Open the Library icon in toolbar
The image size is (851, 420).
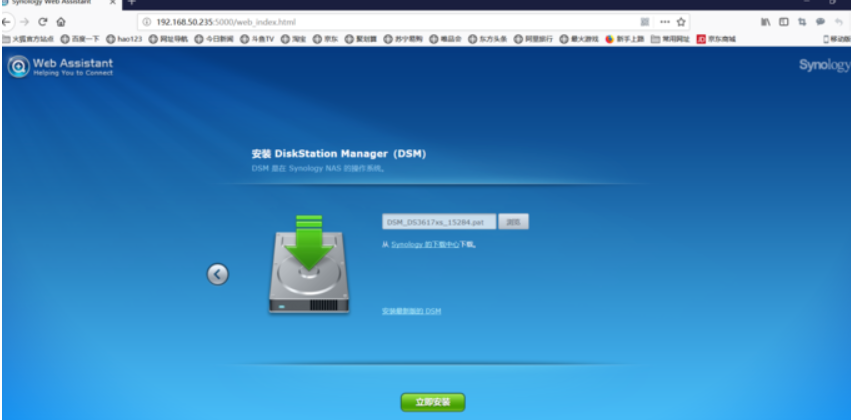pyautogui.click(x=765, y=22)
